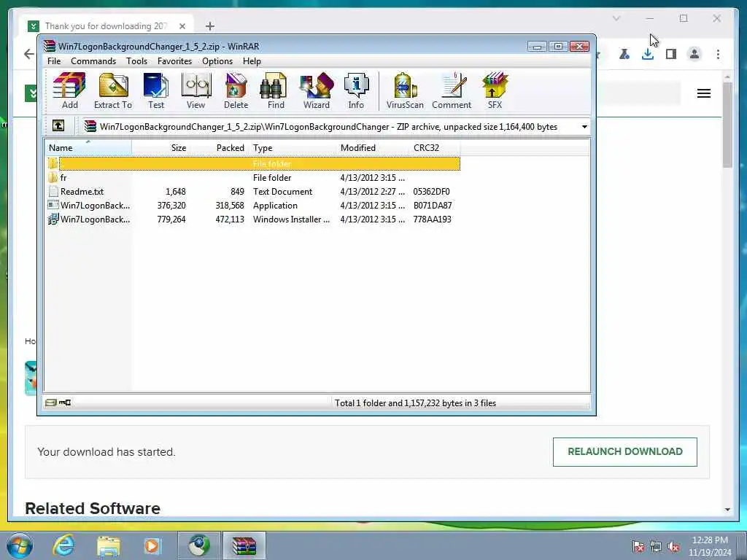Image resolution: width=747 pixels, height=560 pixels.
Task: Click the SFX toolbar icon
Action: point(495,91)
